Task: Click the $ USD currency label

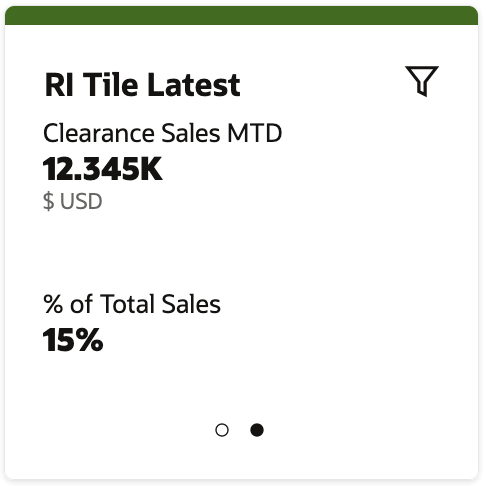Action: point(72,201)
